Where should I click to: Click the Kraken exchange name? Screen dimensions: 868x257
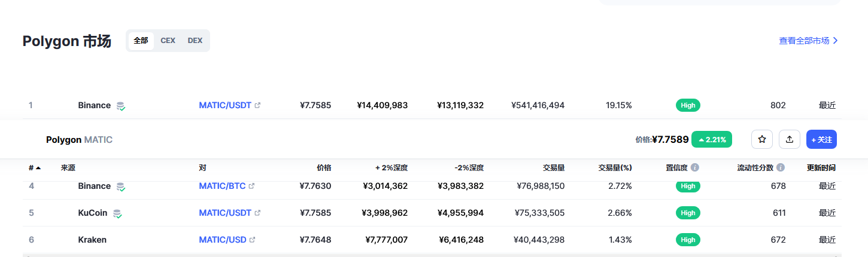point(92,240)
